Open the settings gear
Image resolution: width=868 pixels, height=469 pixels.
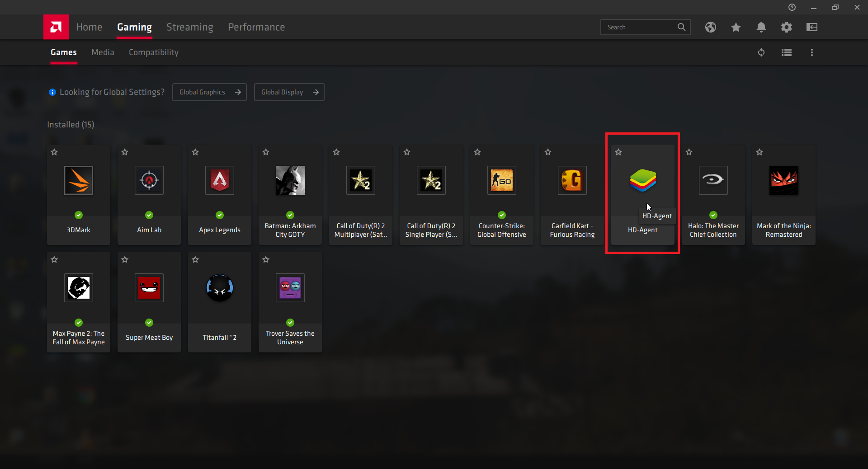click(787, 27)
